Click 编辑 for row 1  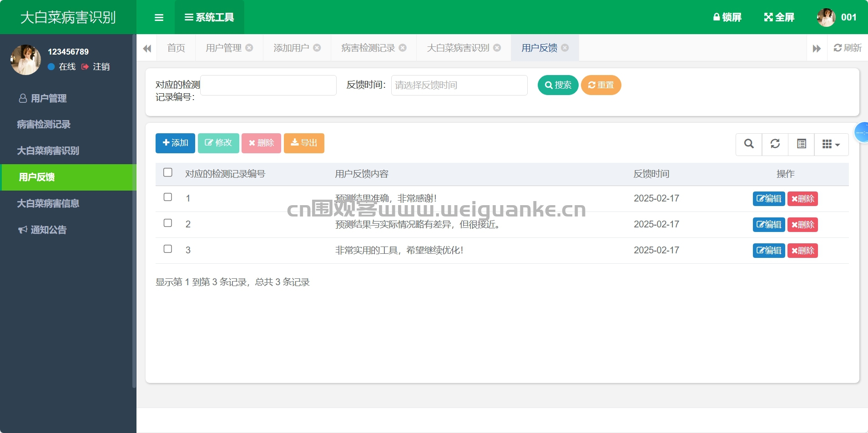(x=769, y=199)
